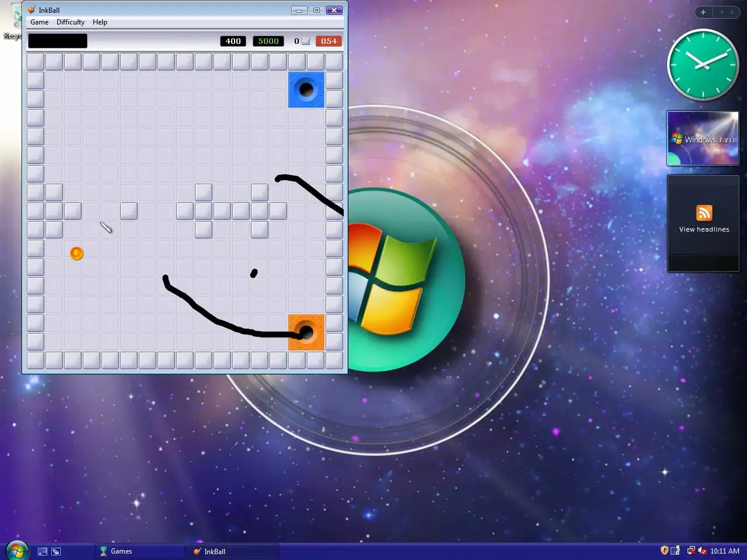Click the tray icon beside the security shield

[675, 551]
